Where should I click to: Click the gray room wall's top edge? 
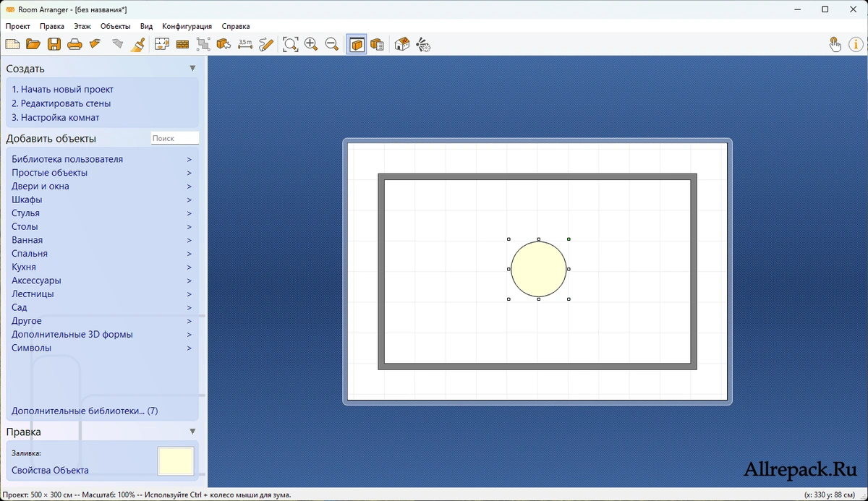tap(537, 176)
